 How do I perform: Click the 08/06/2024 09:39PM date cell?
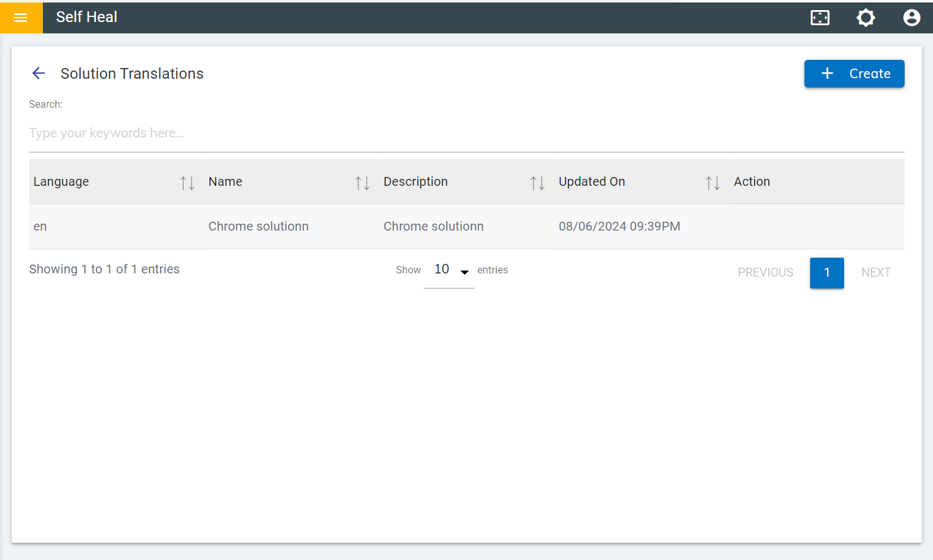(x=619, y=227)
